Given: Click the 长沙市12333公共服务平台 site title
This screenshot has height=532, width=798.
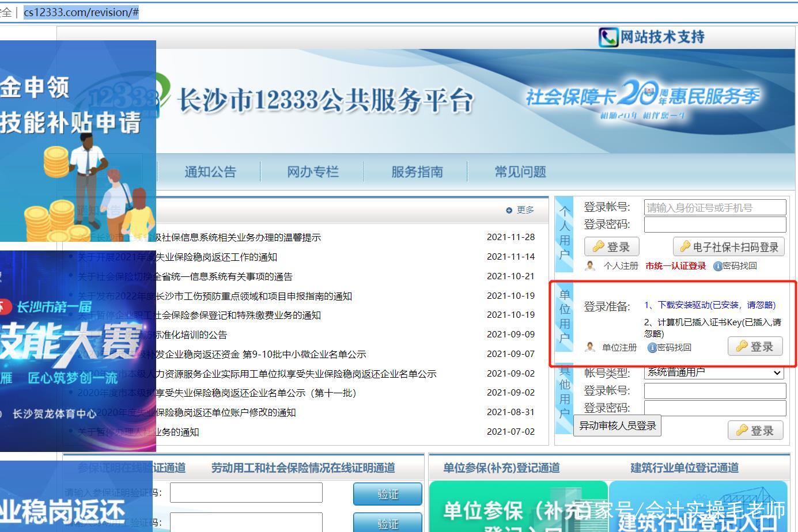Looking at the screenshot, I should [x=326, y=100].
